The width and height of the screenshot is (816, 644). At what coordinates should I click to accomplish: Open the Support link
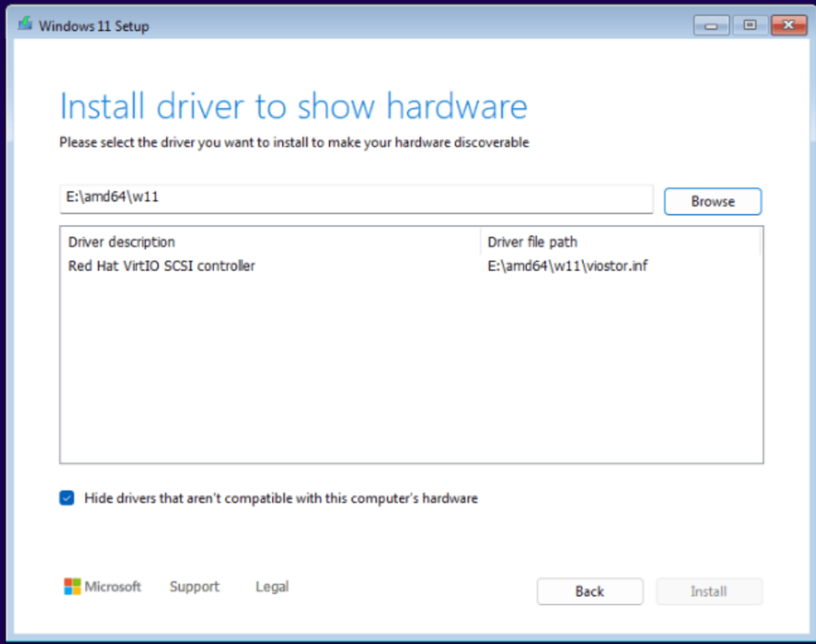pyautogui.click(x=194, y=587)
